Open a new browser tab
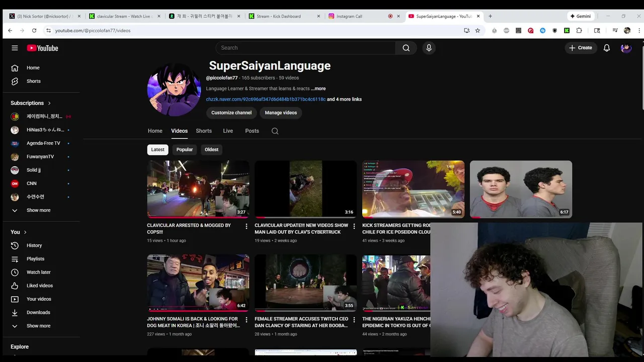 click(x=490, y=16)
